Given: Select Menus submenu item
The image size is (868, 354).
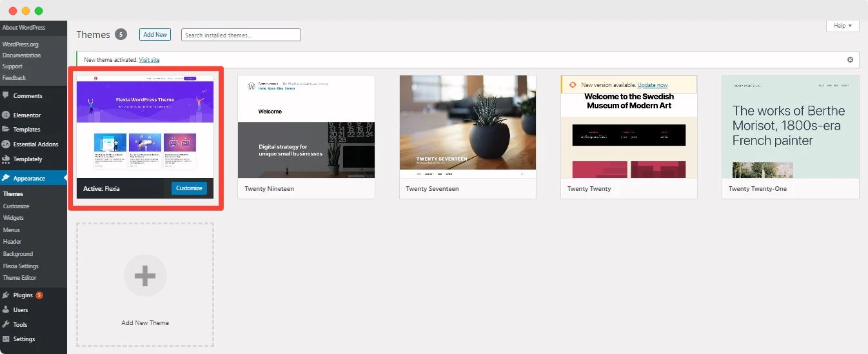Looking at the screenshot, I should [x=12, y=230].
